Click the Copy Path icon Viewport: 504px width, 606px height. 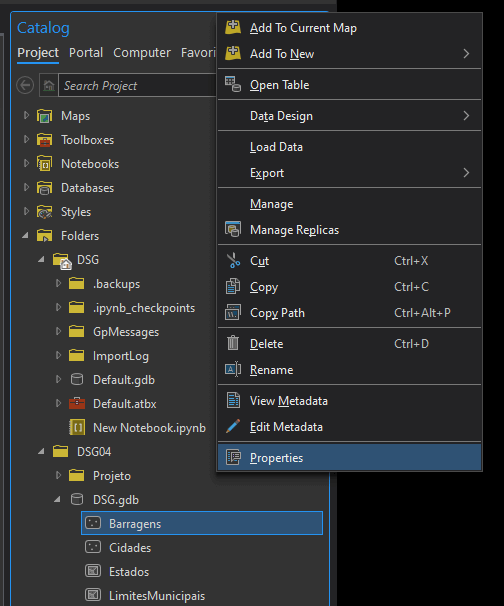[x=233, y=313]
